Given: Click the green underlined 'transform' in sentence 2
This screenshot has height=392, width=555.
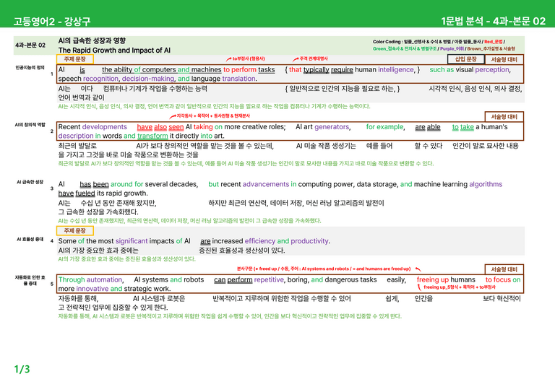Looking at the screenshot, I should click(152, 136).
